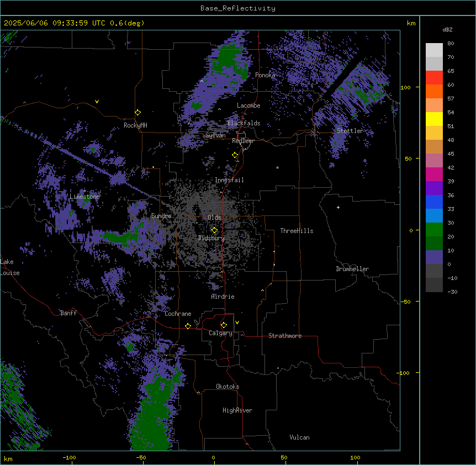476x465 pixels.
Task: Click the yellow V marker northeast of Calgary
Action: [x=237, y=323]
